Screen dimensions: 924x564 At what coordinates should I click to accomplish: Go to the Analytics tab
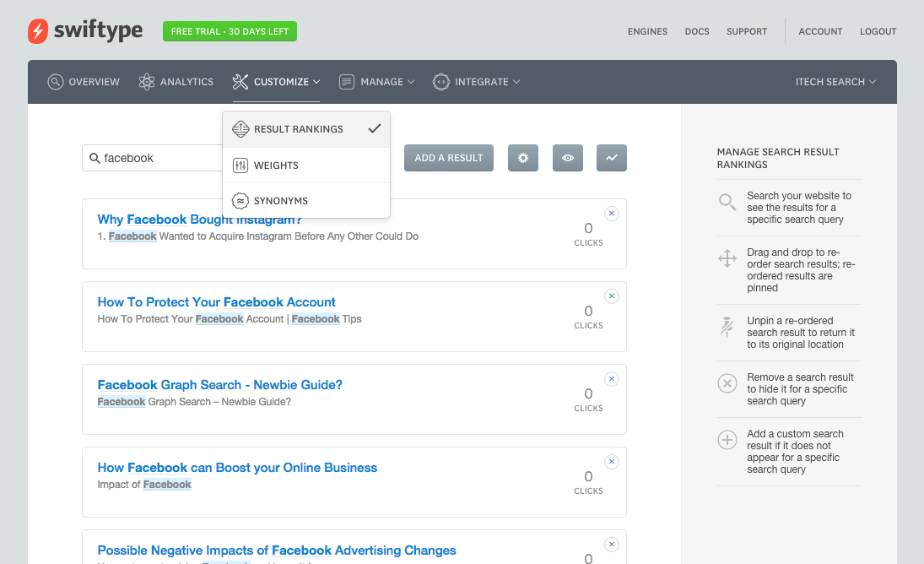click(x=176, y=82)
